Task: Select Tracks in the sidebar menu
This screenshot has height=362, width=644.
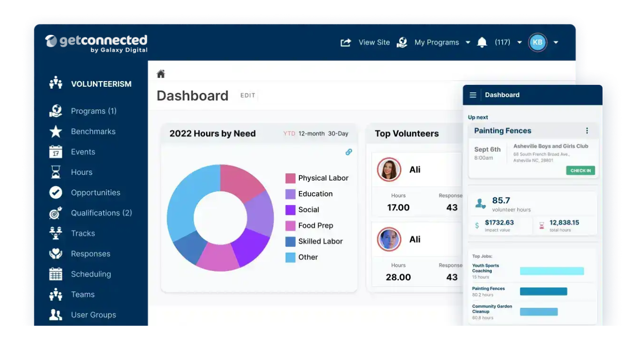Action: click(x=83, y=233)
